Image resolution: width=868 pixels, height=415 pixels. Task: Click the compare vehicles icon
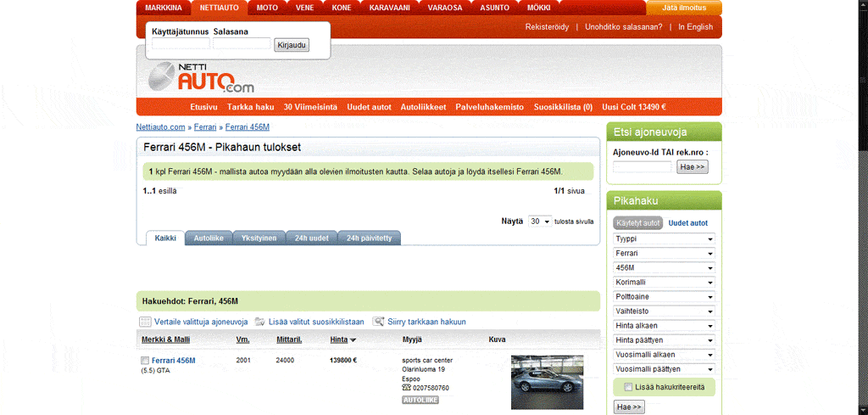coord(145,322)
